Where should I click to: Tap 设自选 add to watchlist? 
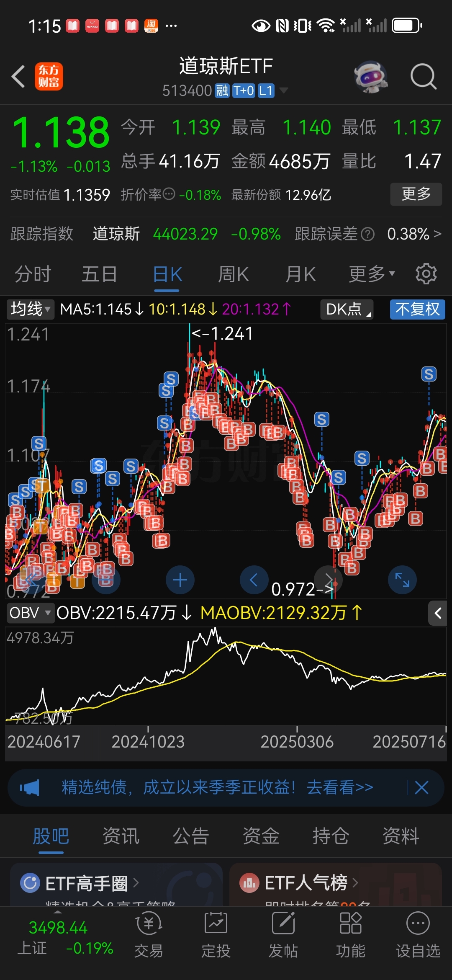pyautogui.click(x=418, y=935)
